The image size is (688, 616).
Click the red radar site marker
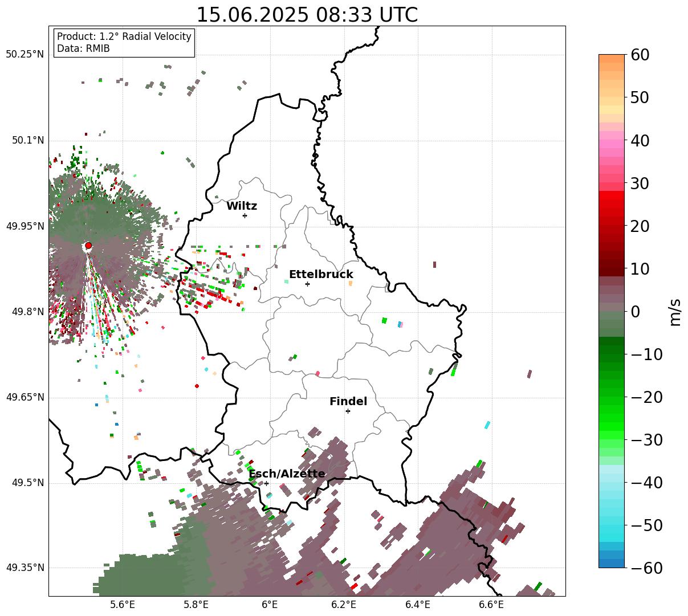[x=88, y=246]
